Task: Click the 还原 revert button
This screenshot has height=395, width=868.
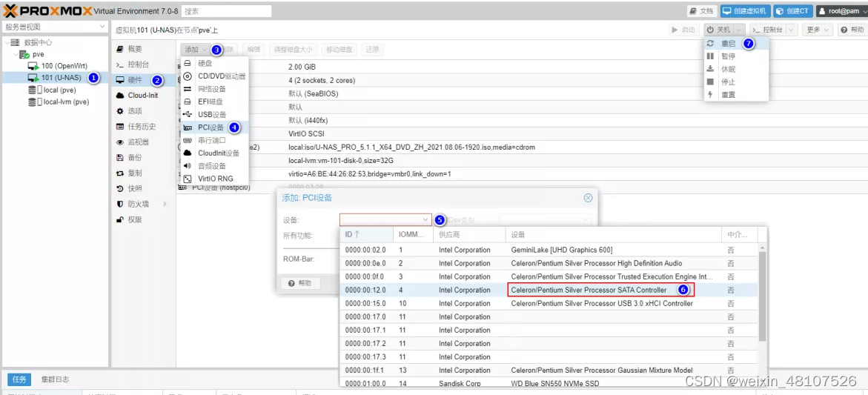Action: click(x=372, y=50)
